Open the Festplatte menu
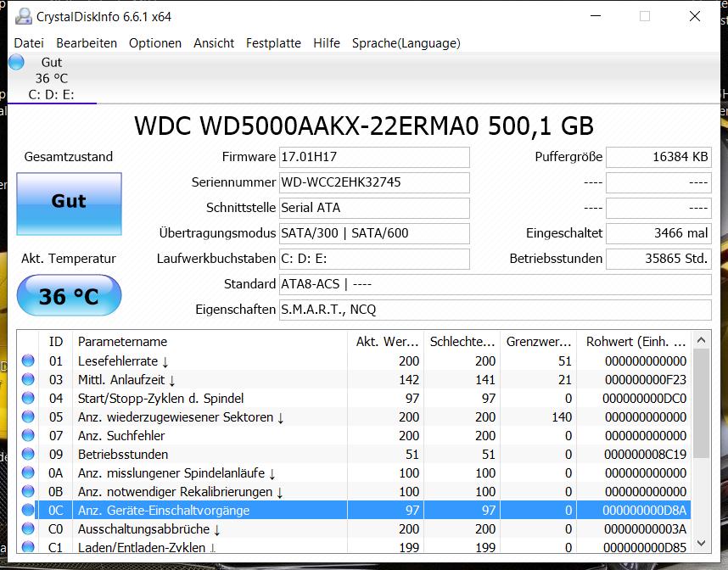The width and height of the screenshot is (728, 570). coord(273,43)
